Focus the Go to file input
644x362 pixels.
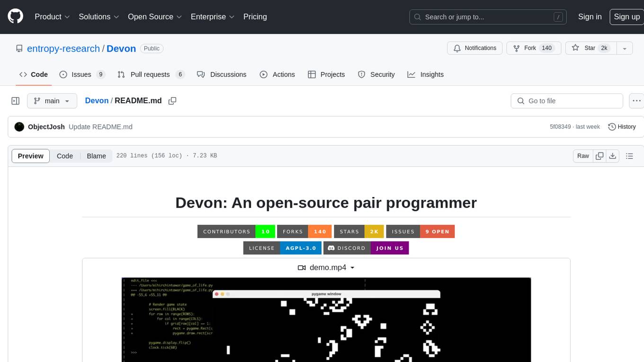coord(567,101)
